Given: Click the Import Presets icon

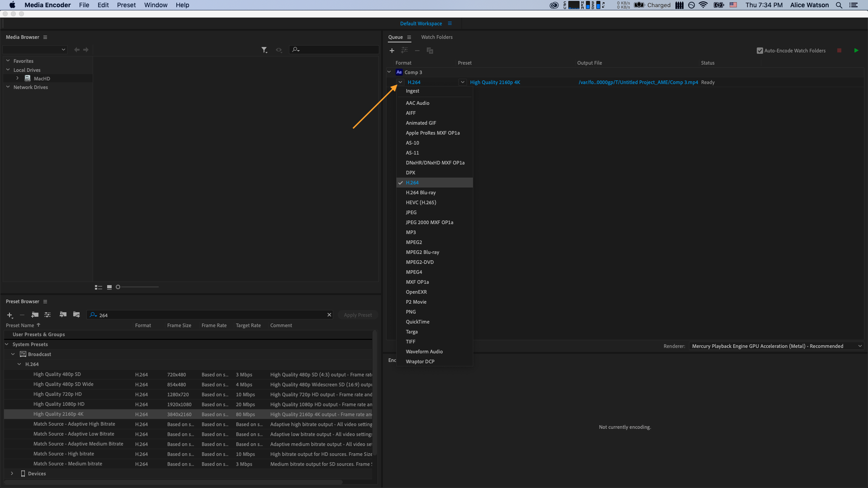Looking at the screenshot, I should tap(63, 315).
